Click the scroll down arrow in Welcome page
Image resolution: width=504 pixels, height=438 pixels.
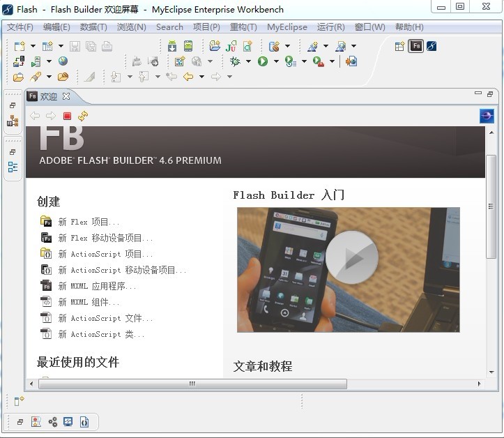[491, 372]
